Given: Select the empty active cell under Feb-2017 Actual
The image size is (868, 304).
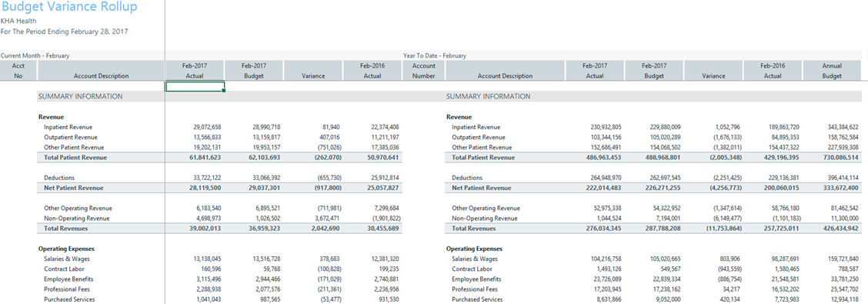Looking at the screenshot, I should pyautogui.click(x=195, y=86).
